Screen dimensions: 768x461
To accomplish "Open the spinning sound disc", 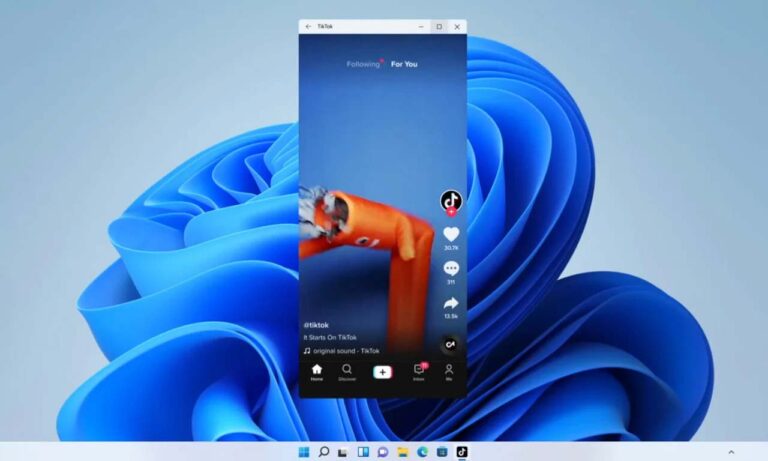I will pos(450,345).
